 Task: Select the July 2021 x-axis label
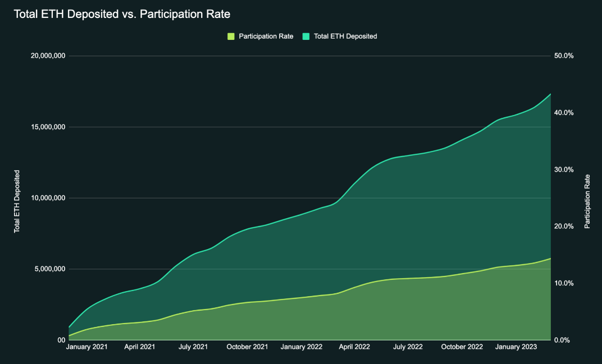pyautogui.click(x=193, y=348)
